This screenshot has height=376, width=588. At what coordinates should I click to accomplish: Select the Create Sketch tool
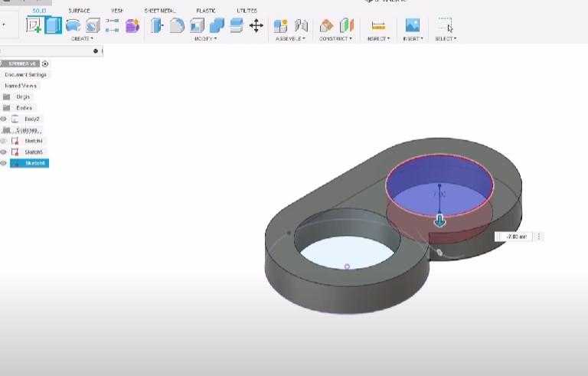tap(34, 25)
